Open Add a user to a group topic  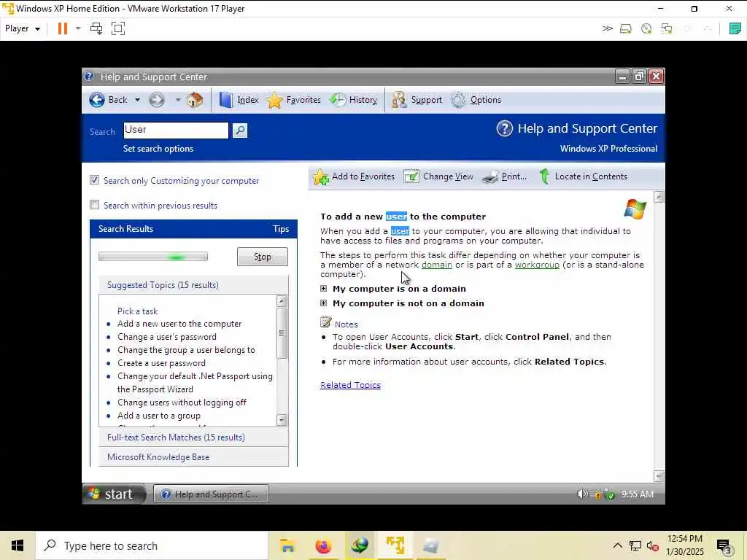tap(158, 416)
